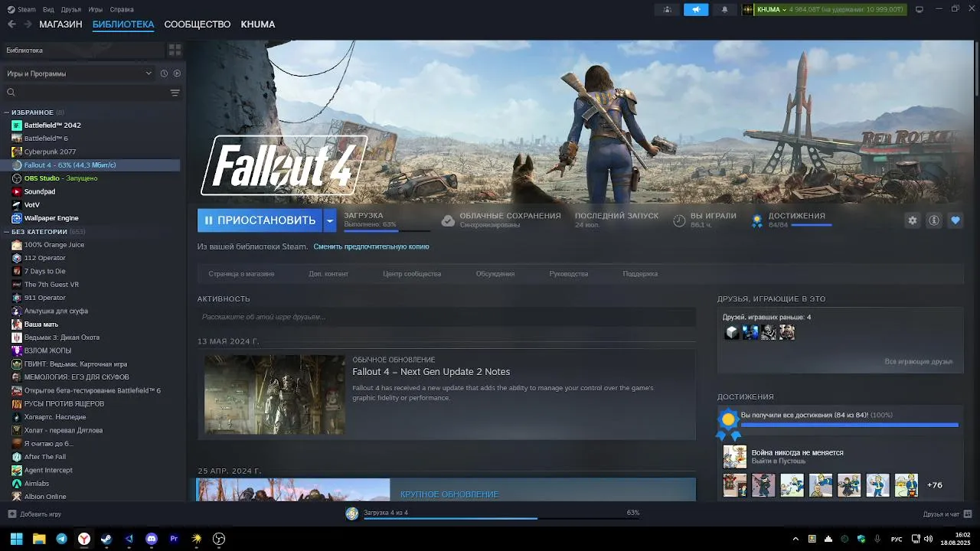Viewport: 980px width, 551px height.
Task: Open the friends icon in top bar
Action: [668, 10]
